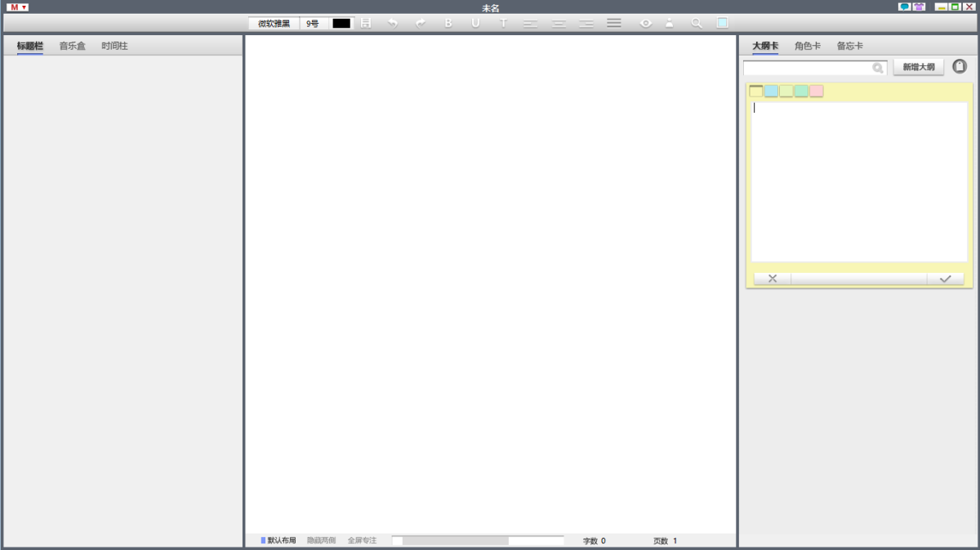This screenshot has height=550, width=980.
Task: Toggle underline formatting with U icon
Action: (x=475, y=23)
